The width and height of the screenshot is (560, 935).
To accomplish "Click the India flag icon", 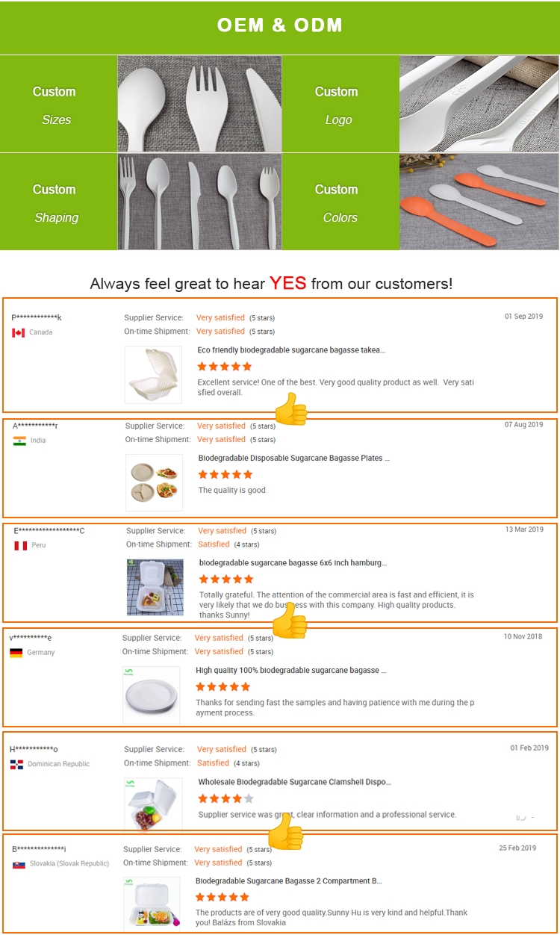I will coord(19,441).
